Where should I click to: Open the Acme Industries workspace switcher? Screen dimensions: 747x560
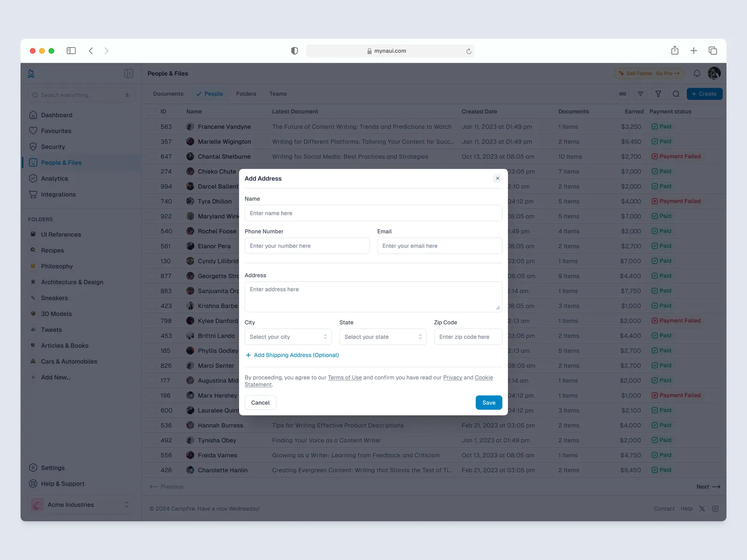pos(81,504)
